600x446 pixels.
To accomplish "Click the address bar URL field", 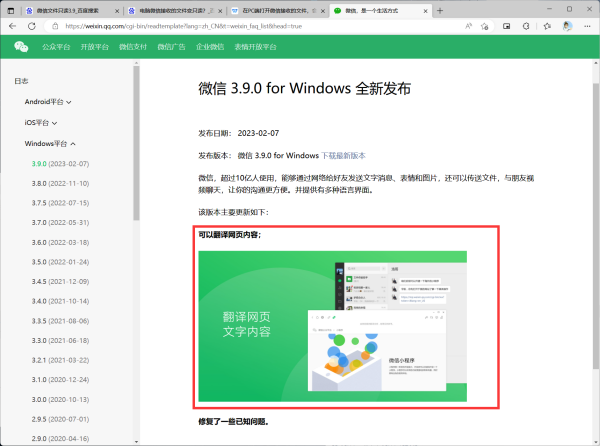I will 250,25.
